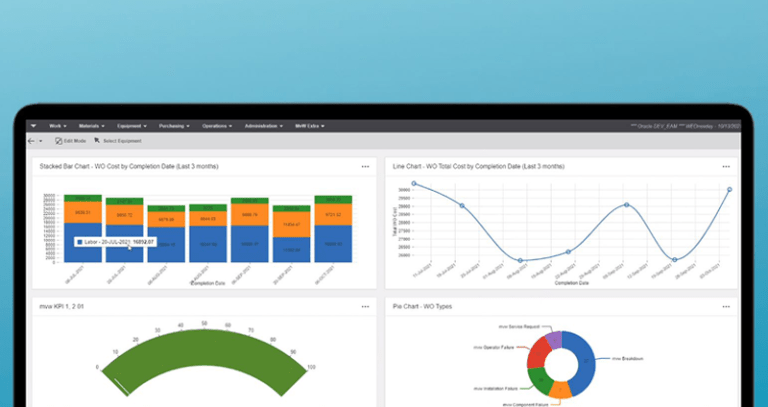Click the blue Labor segment of first bar
Image resolution: width=768 pixels, height=407 pixels.
83,242
